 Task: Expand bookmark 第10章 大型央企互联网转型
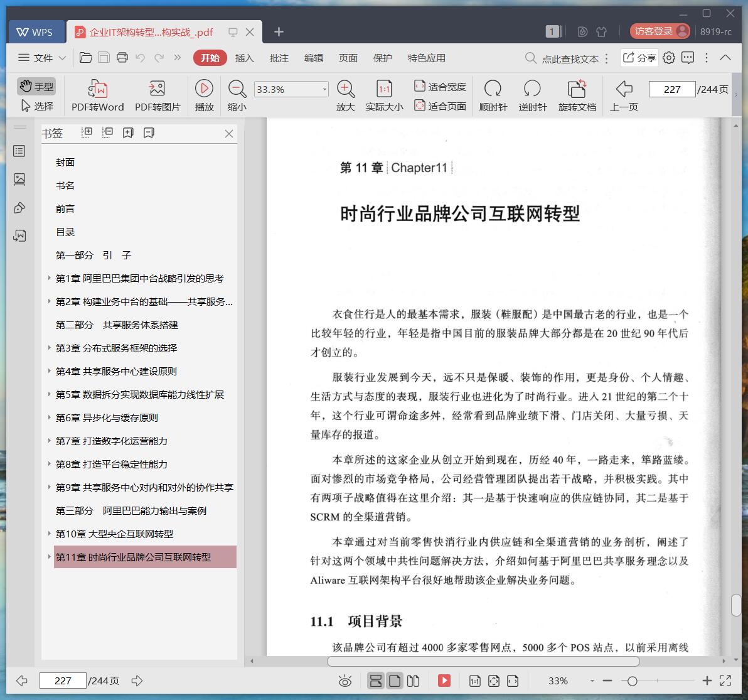49,533
